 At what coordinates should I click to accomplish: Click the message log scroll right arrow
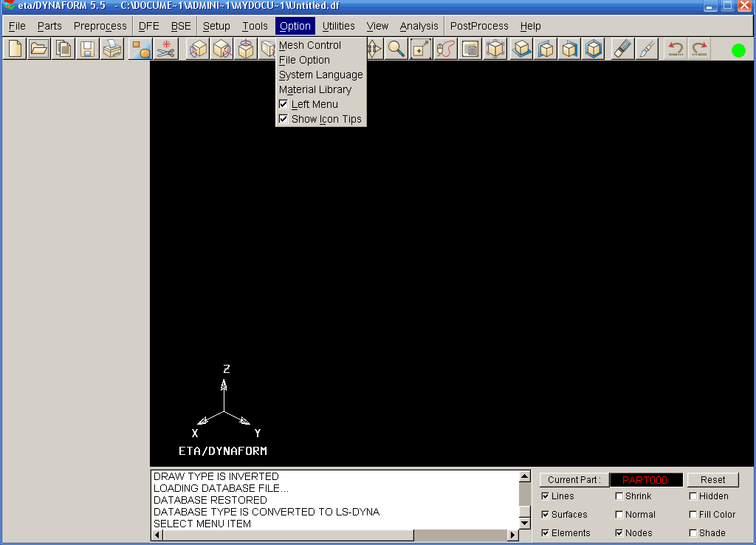point(513,535)
